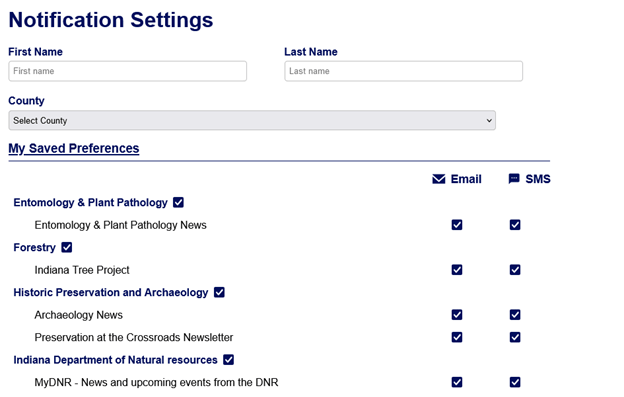The height and width of the screenshot is (397, 624).
Task: Toggle Email for Indiana Tree Project
Action: (x=457, y=270)
